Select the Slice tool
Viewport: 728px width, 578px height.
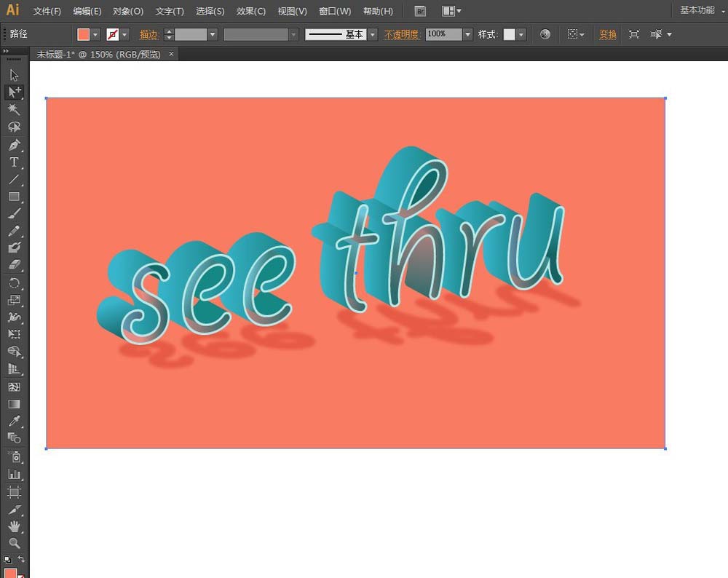pos(14,510)
